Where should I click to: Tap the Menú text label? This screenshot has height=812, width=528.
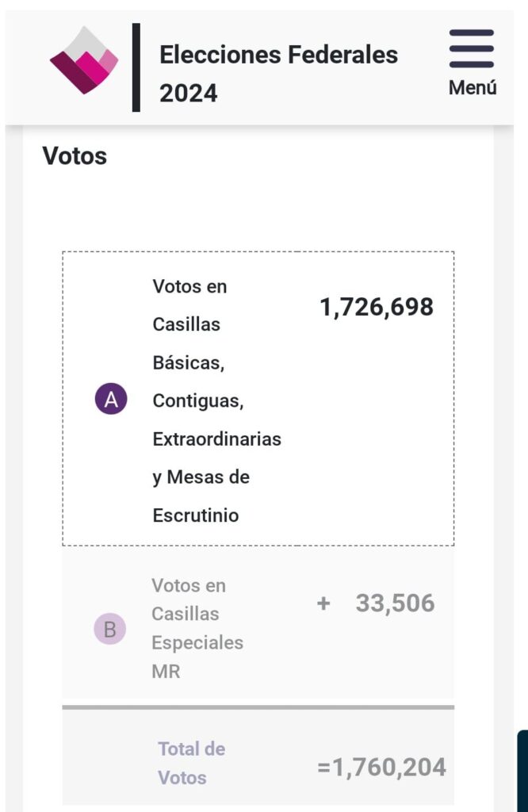click(473, 87)
